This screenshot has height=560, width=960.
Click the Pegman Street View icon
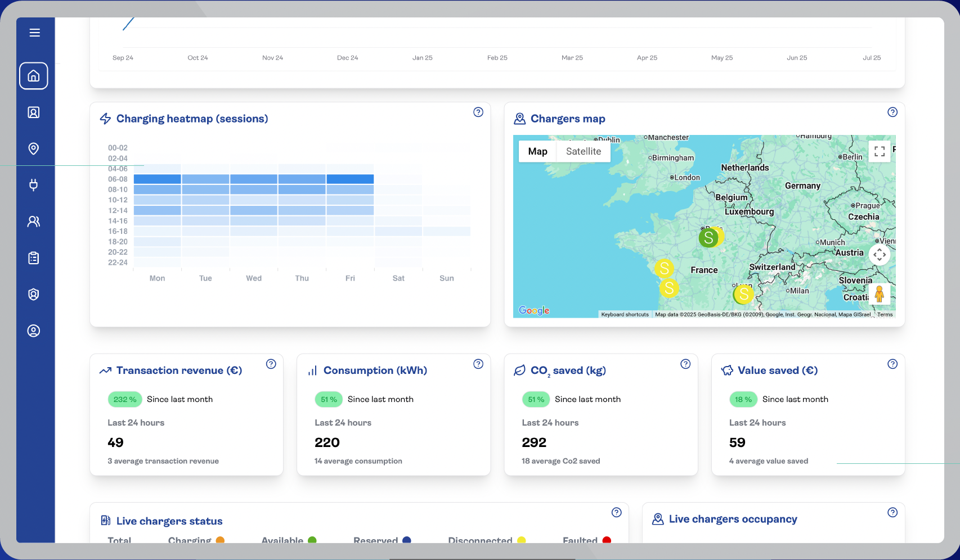tap(880, 293)
